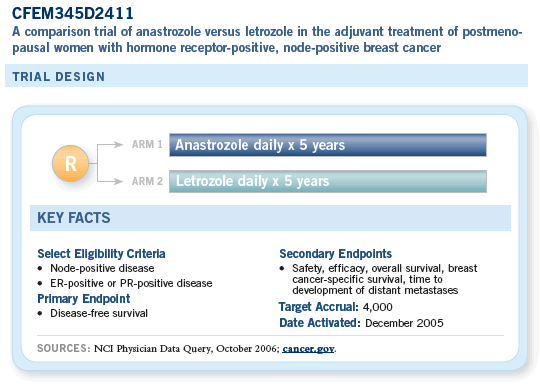The height and width of the screenshot is (386, 540).
Task: Click the arrow pointing to ARM 1
Action: tap(110, 145)
